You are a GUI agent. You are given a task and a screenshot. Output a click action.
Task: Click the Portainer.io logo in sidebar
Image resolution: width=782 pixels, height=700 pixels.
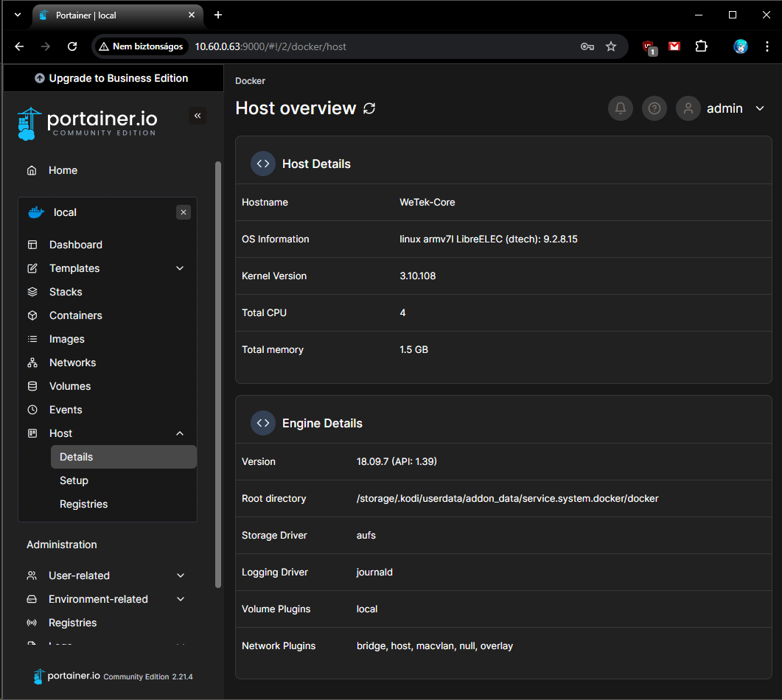pos(87,123)
